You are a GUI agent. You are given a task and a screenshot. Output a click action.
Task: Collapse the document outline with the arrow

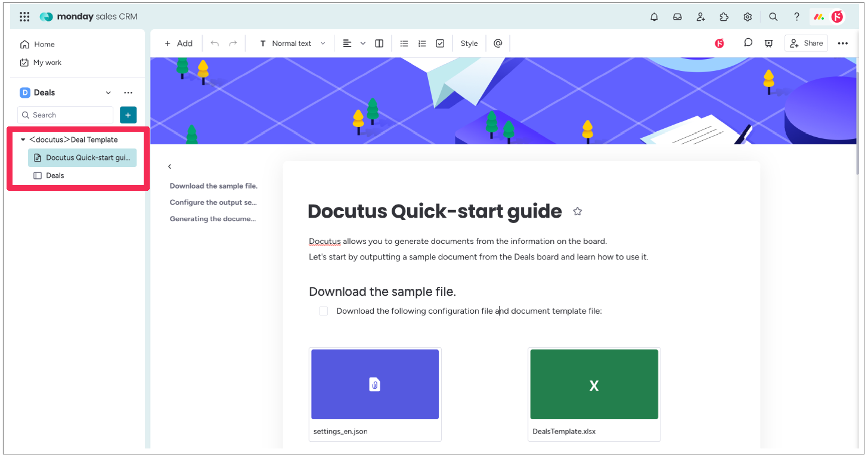170,166
